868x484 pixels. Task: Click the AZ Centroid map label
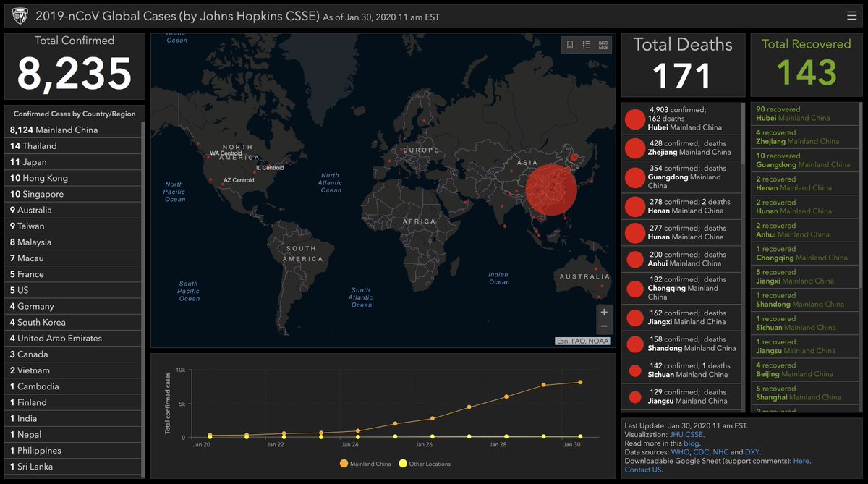coord(238,180)
